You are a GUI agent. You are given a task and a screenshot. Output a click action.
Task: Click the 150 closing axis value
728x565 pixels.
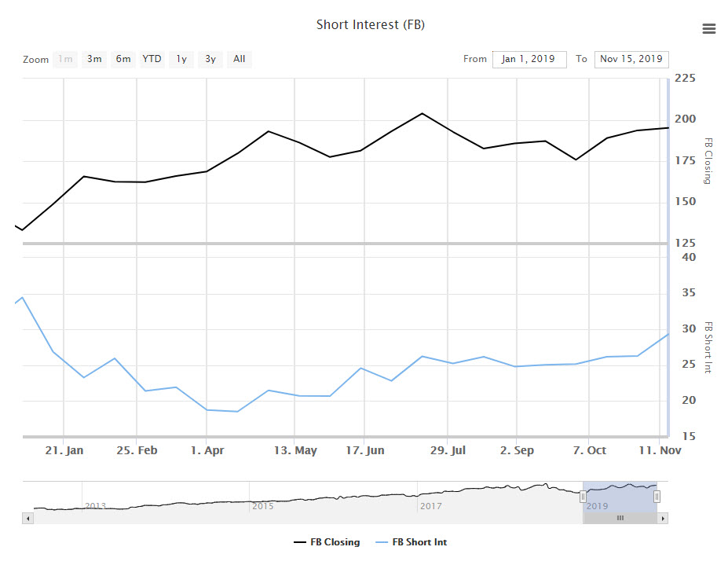tap(686, 202)
